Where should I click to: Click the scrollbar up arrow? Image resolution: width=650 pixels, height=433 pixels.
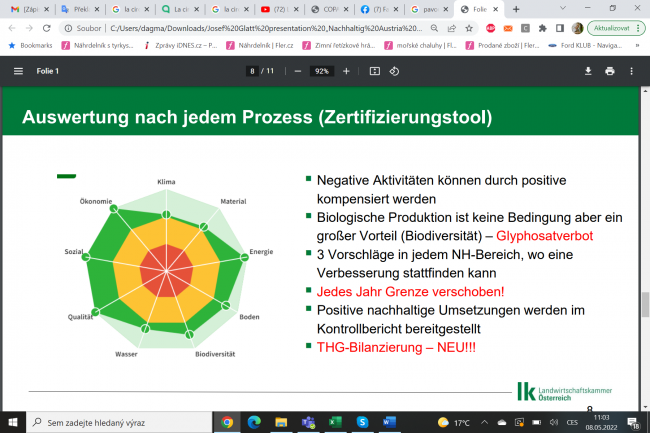(645, 90)
